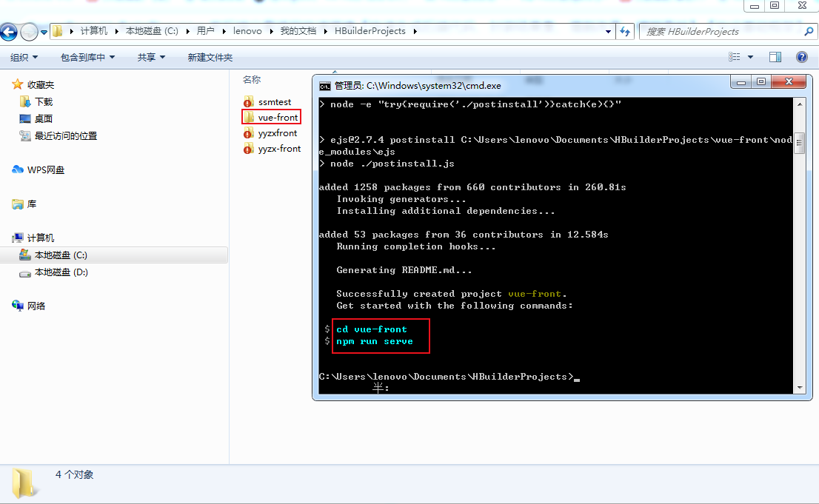Click the WPS网盘 sidebar icon

(18, 169)
